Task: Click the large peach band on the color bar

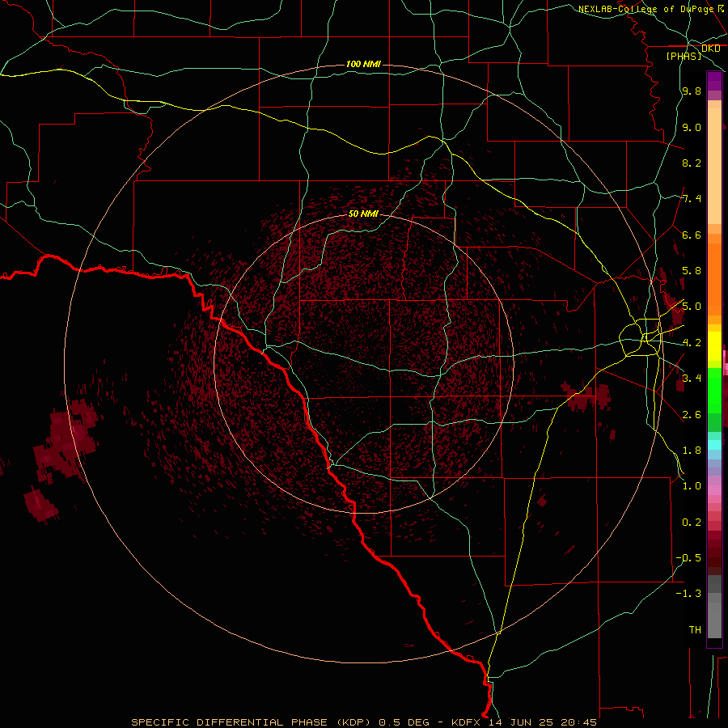Action: [714, 166]
